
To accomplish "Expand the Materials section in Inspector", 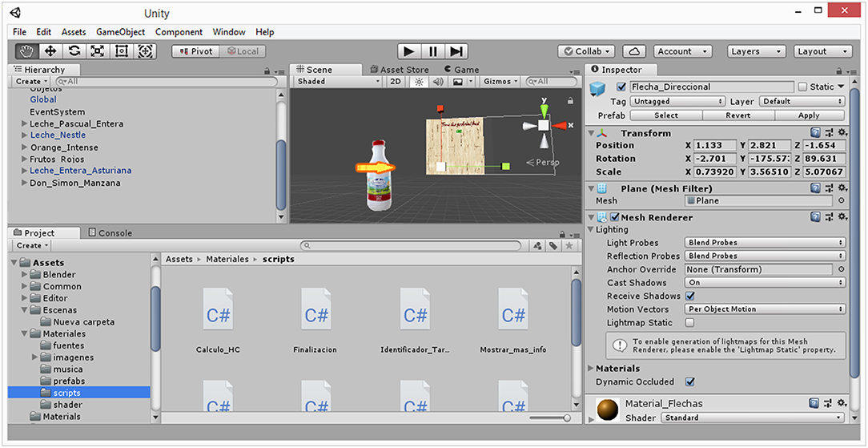I will tap(592, 369).
